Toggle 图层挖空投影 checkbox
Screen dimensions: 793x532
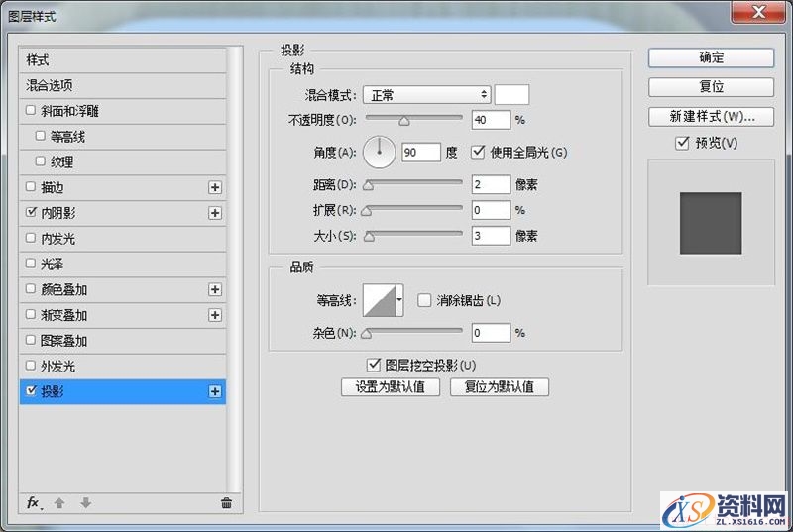pyautogui.click(x=374, y=364)
